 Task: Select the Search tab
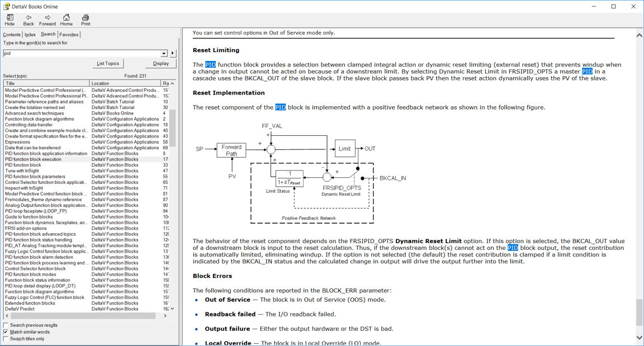48,34
